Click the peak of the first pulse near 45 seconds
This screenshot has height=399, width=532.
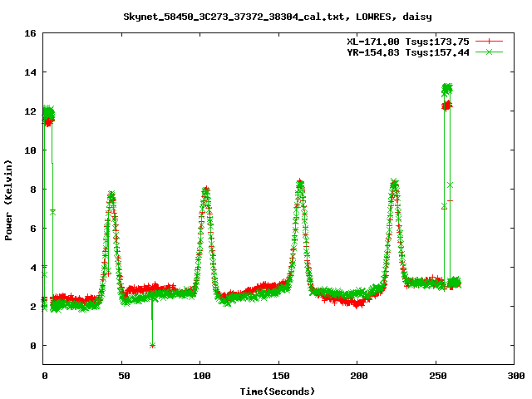[x=111, y=195]
